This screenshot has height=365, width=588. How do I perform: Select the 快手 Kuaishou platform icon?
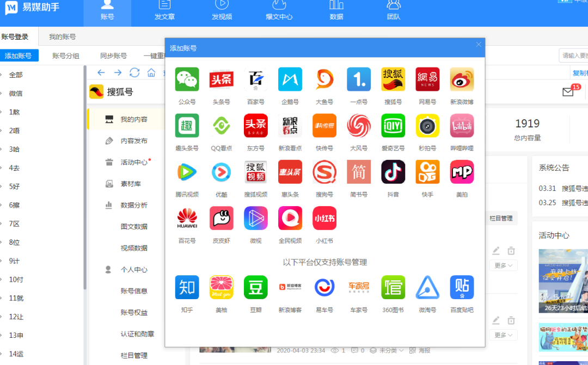point(427,171)
